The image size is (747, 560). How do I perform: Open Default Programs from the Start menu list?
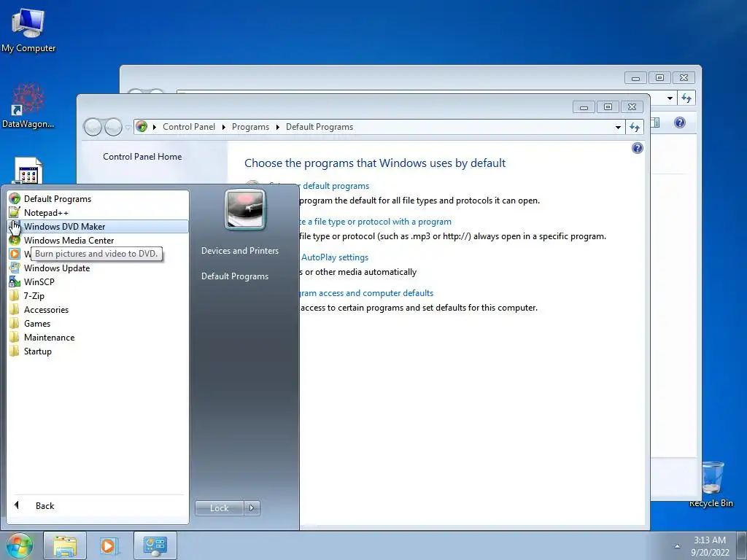[x=98, y=199]
